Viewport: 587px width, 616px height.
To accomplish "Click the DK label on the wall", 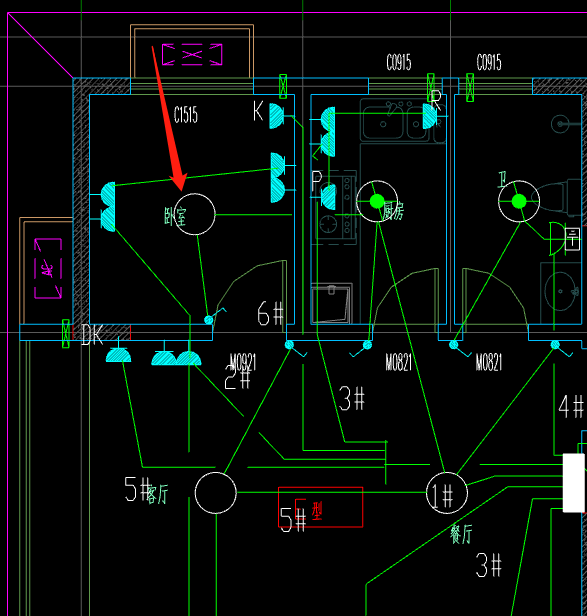I will tap(92, 335).
